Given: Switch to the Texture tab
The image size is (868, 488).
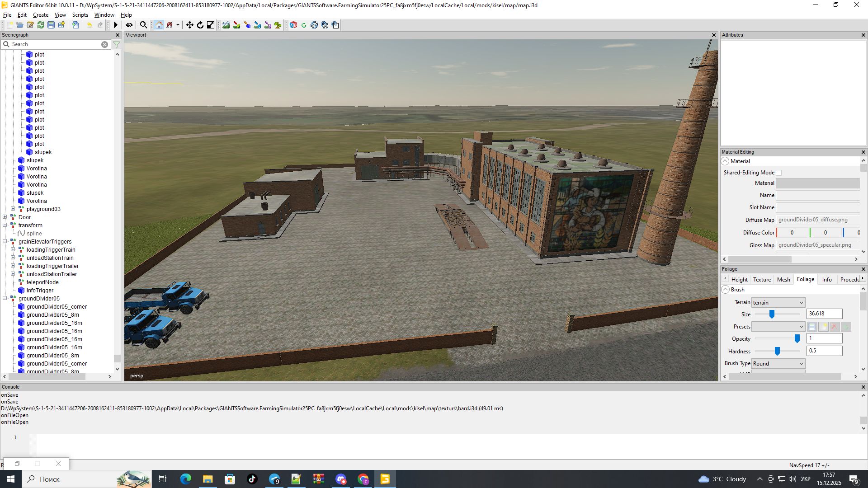Looking at the screenshot, I should [x=762, y=280].
